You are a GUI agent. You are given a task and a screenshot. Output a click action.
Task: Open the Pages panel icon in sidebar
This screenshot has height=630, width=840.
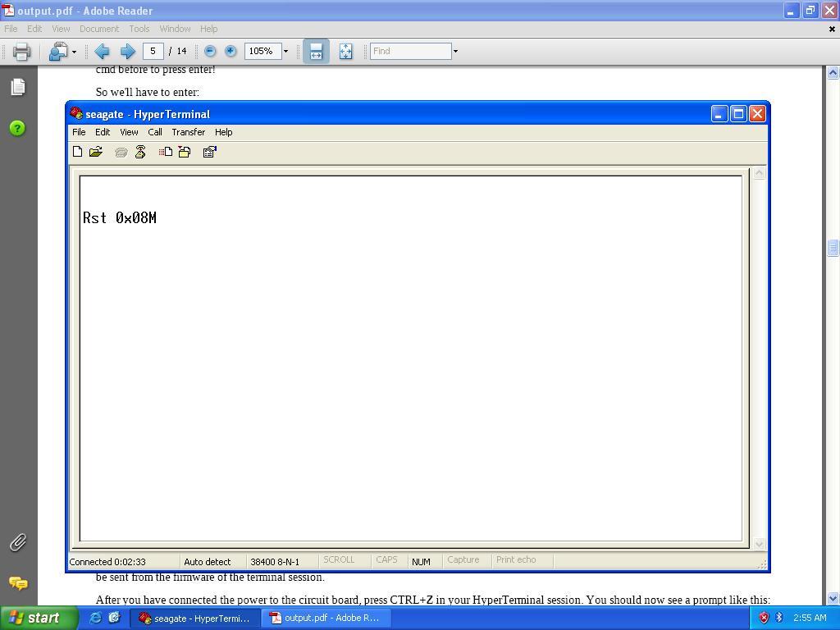pyautogui.click(x=18, y=87)
